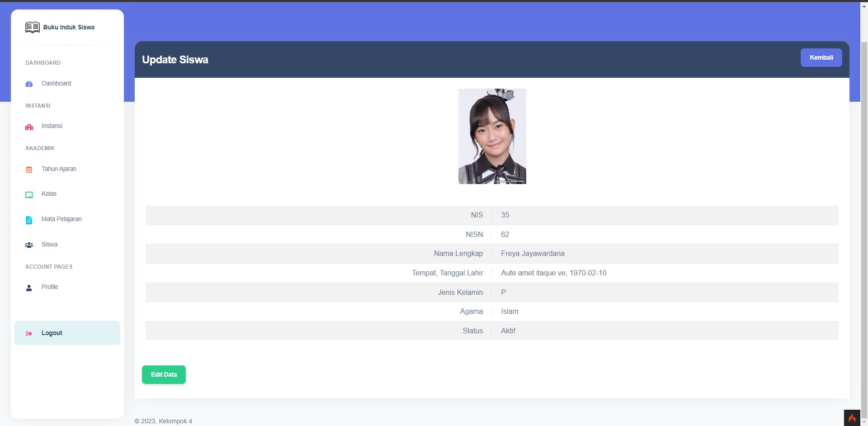Open the flame debug toolbar icon

(852, 418)
